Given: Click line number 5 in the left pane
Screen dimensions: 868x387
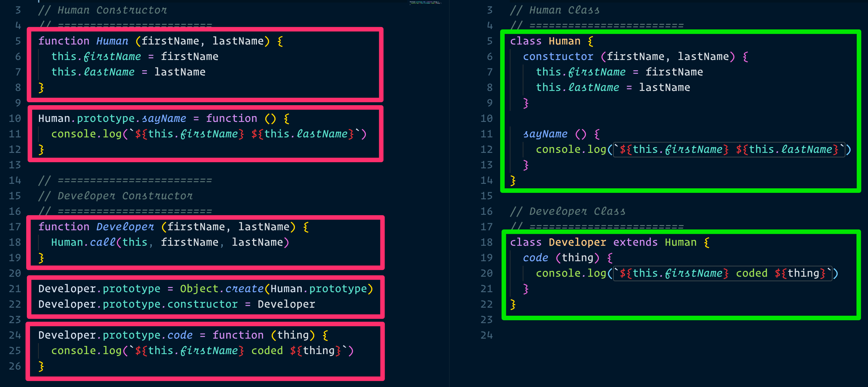Looking at the screenshot, I should [x=17, y=41].
